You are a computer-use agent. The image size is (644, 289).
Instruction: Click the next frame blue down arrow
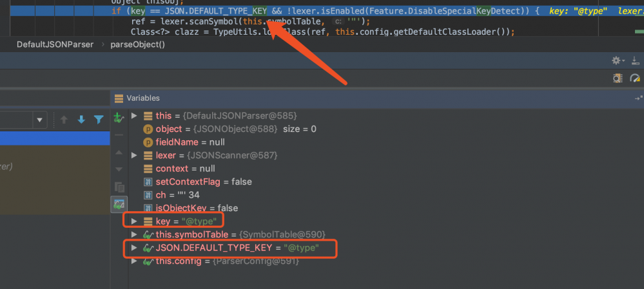click(81, 120)
